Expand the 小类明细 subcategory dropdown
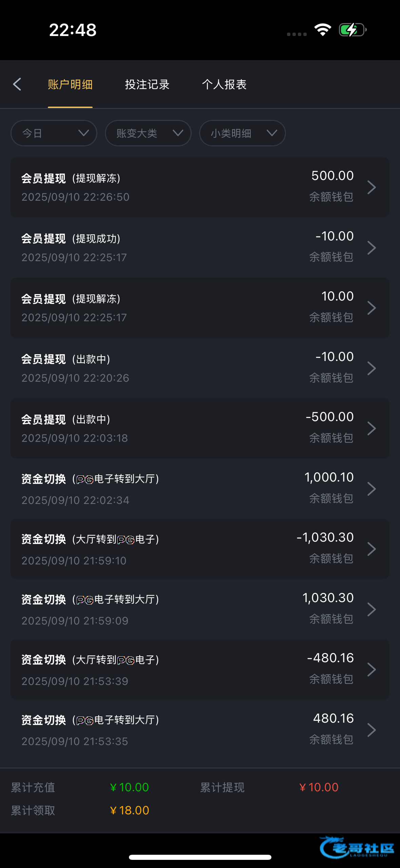Screen dimensions: 400x868 [x=242, y=133]
